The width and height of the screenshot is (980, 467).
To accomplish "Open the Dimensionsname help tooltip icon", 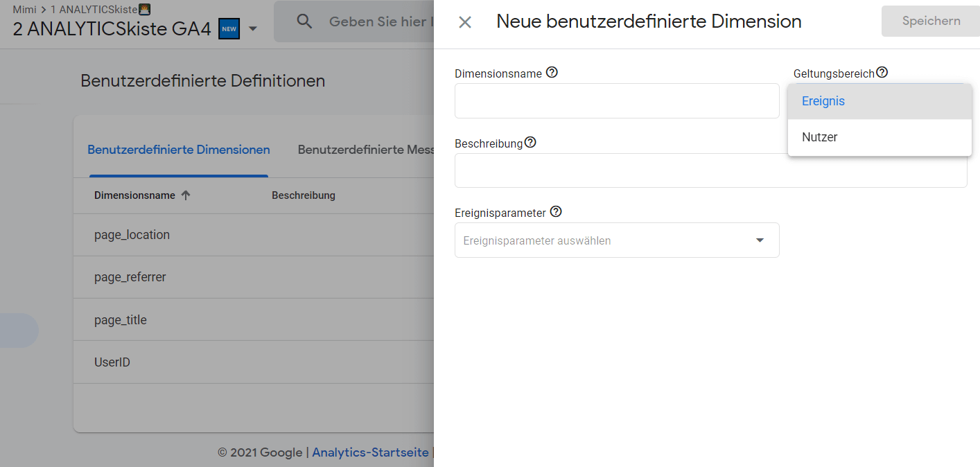I will (552, 72).
